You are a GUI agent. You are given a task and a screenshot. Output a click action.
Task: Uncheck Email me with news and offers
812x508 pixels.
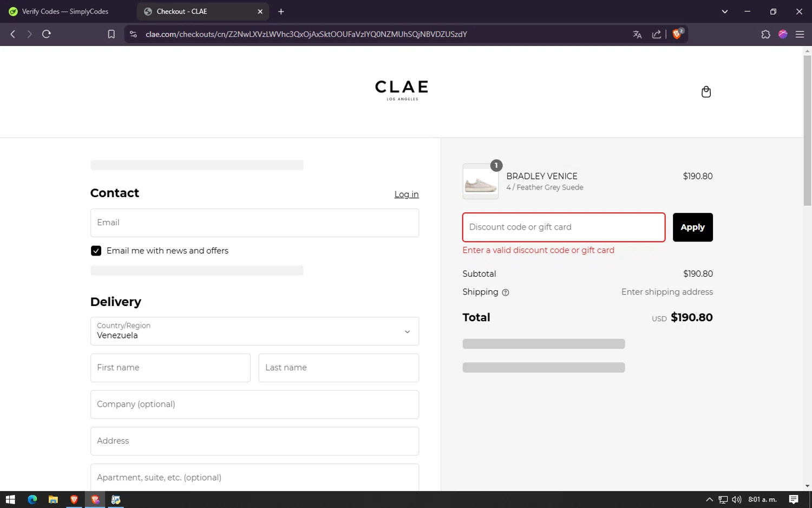[x=96, y=251]
